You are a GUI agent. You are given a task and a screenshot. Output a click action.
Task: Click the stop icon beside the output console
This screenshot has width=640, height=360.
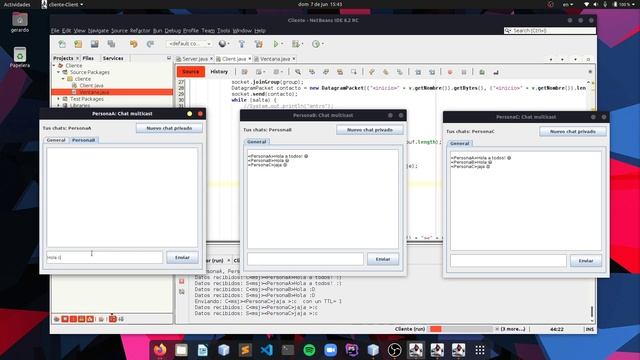pyautogui.click(x=182, y=281)
